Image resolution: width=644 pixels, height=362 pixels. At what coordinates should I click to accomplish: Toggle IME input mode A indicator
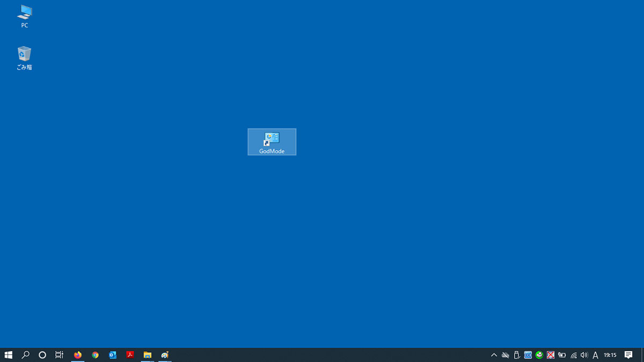pyautogui.click(x=595, y=355)
